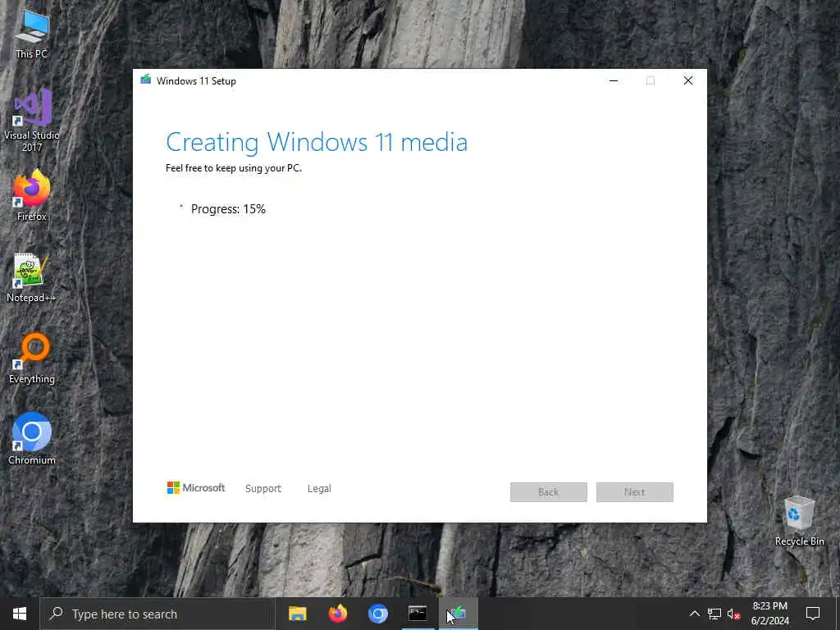Viewport: 840px width, 630px height.
Task: Select the Chromium desktop shortcut
Action: pos(32,439)
